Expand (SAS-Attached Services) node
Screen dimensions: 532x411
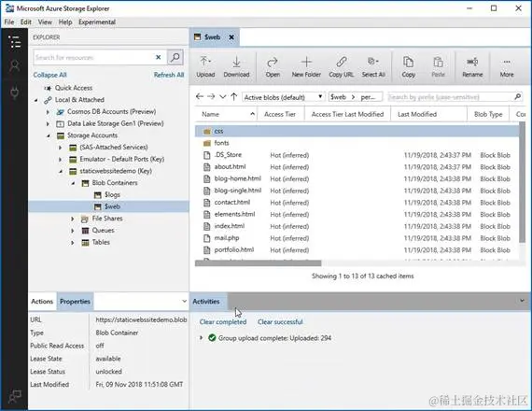60,148
